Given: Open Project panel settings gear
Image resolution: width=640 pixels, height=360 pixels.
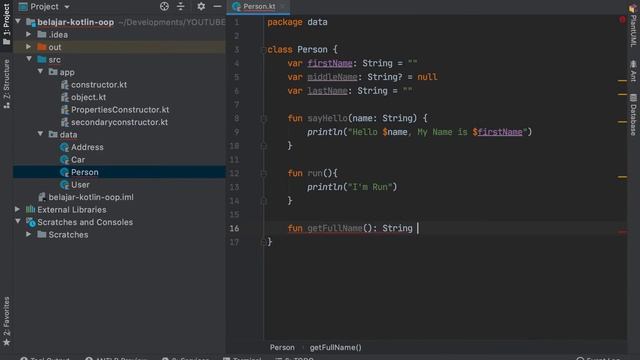Looking at the screenshot, I should point(201,6).
